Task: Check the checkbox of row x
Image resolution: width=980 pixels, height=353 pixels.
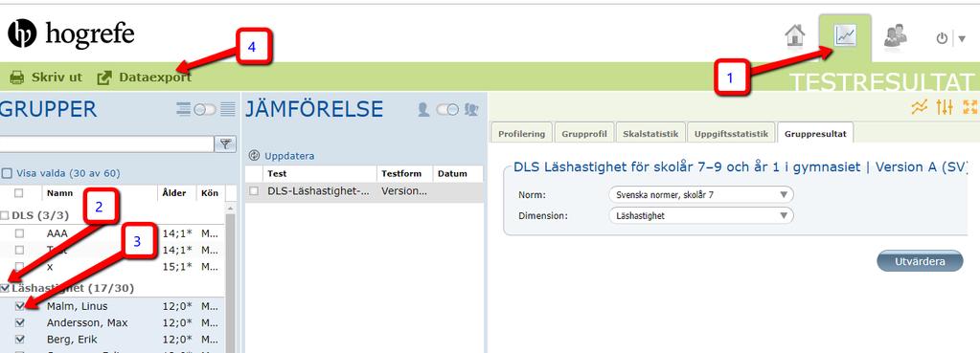Action: tap(19, 267)
